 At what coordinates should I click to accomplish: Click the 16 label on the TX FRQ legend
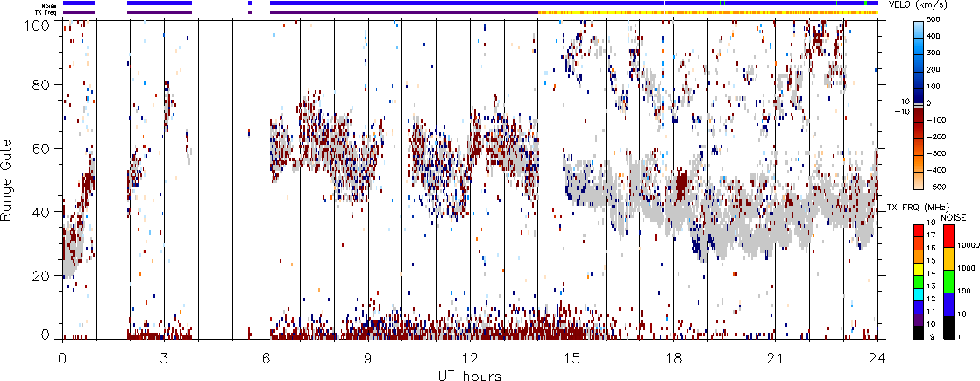931,248
